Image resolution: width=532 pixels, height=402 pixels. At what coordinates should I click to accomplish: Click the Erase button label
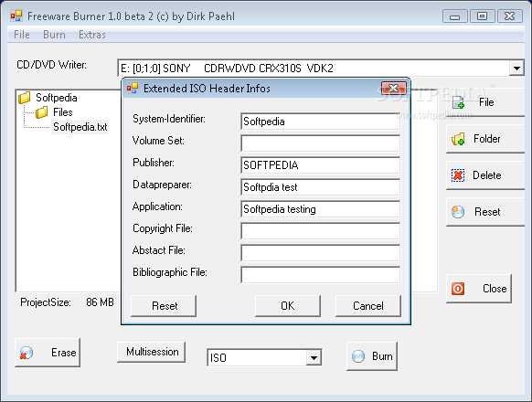pyautogui.click(x=64, y=353)
